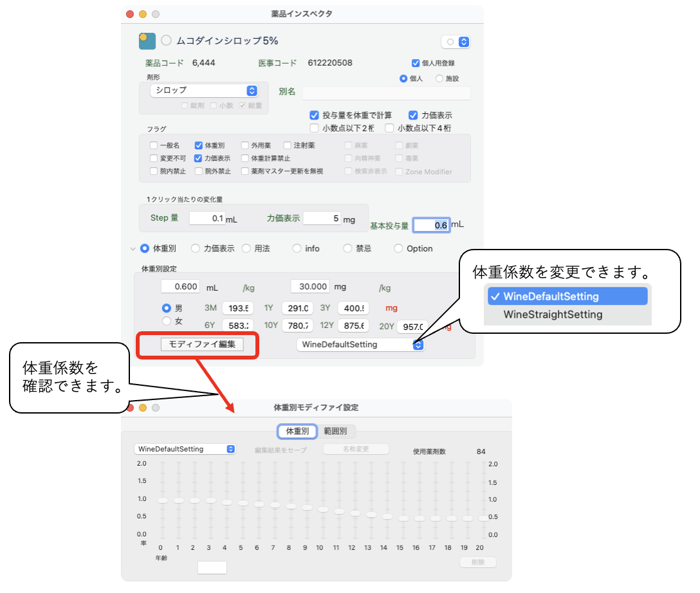Switch to the 範囲別 tab

pyautogui.click(x=335, y=431)
